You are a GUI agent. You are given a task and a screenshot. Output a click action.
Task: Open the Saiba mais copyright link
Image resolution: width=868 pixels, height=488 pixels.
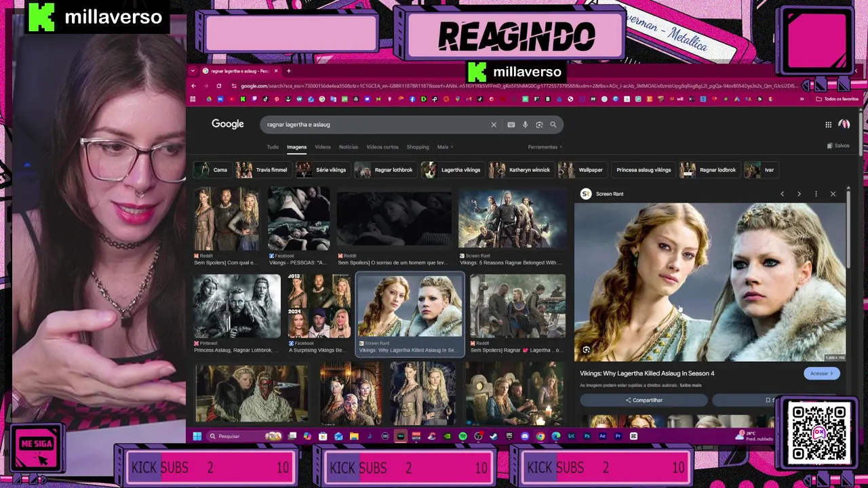[x=691, y=385]
